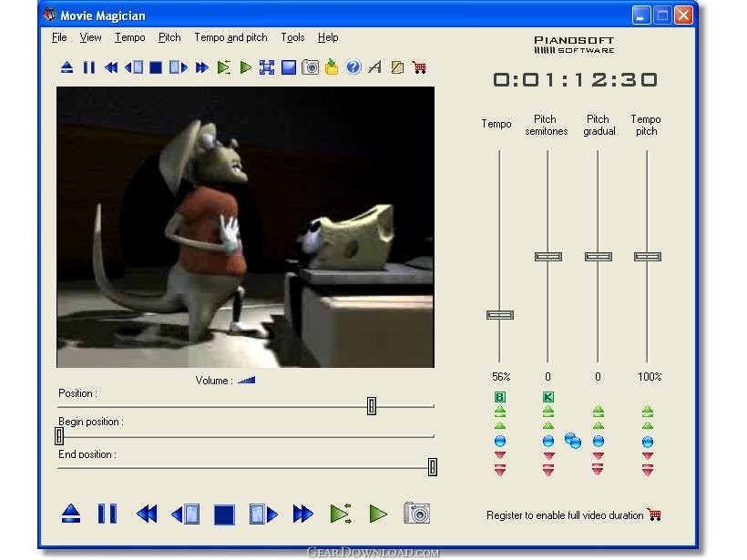Image resolution: width=747 pixels, height=560 pixels.
Task: Click the top toolbar fast forward icon
Action: (202, 67)
